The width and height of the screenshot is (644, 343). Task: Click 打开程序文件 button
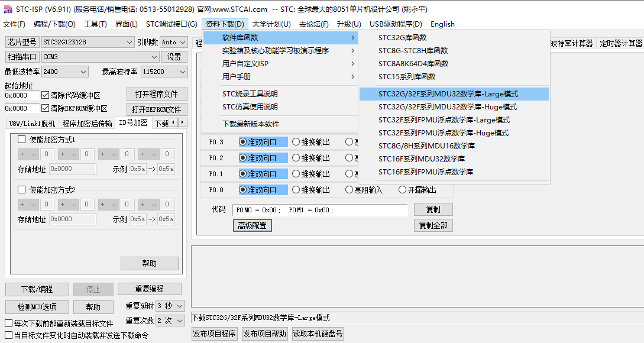tap(157, 94)
